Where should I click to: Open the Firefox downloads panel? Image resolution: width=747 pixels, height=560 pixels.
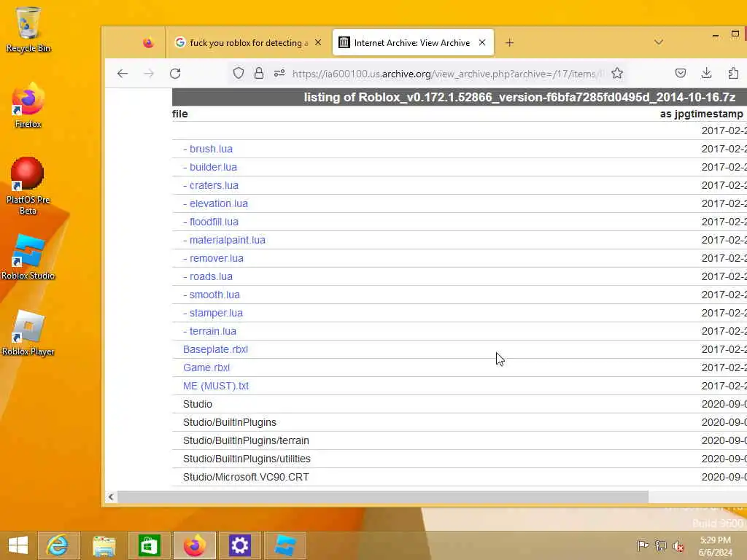click(x=706, y=73)
